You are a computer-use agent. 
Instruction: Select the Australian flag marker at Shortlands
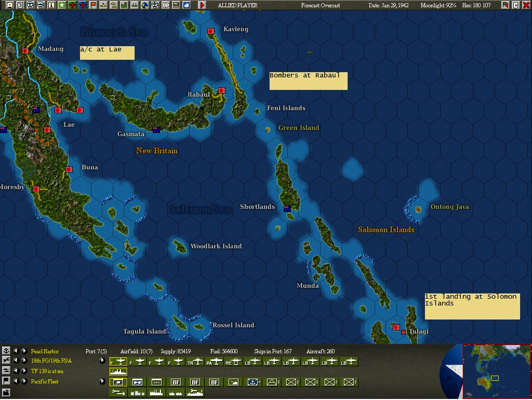287,209
